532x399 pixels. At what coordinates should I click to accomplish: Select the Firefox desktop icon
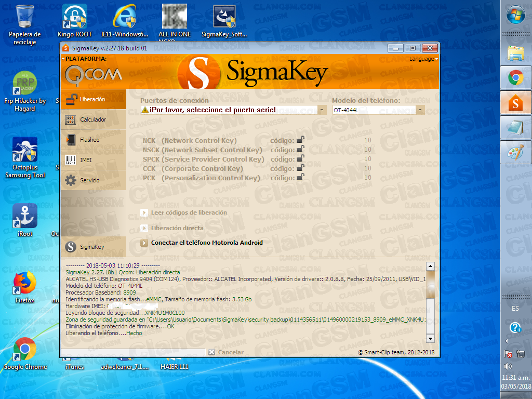(x=25, y=287)
